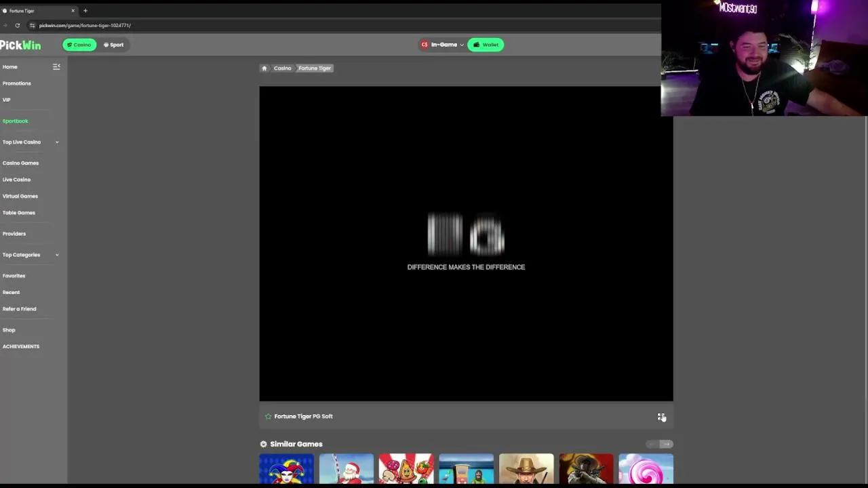Open the boat fishing game thumbnail

click(466, 469)
